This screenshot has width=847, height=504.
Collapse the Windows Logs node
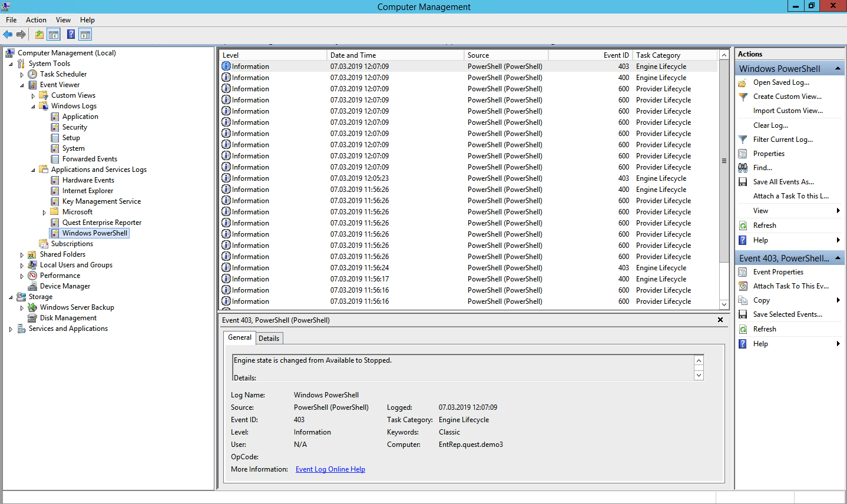[33, 107]
